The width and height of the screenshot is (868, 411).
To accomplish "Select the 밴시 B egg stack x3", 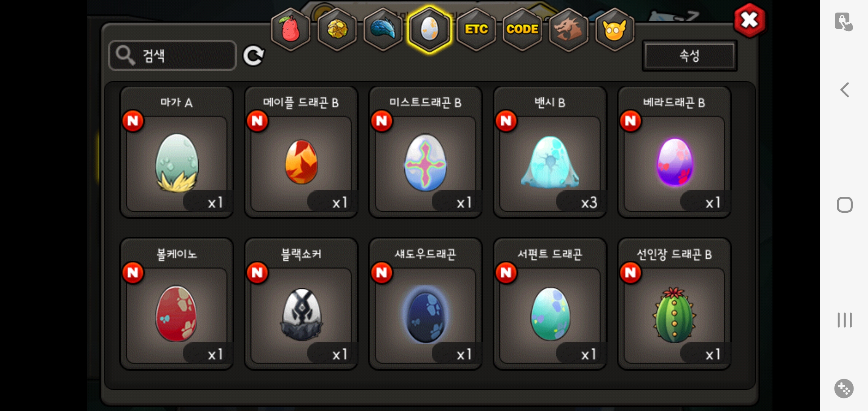I will (550, 152).
